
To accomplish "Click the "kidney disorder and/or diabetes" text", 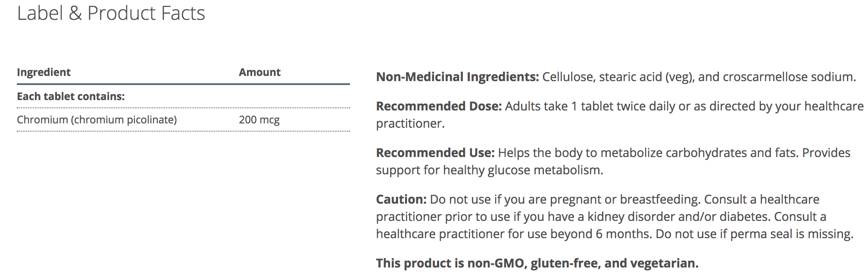I will point(677,217).
